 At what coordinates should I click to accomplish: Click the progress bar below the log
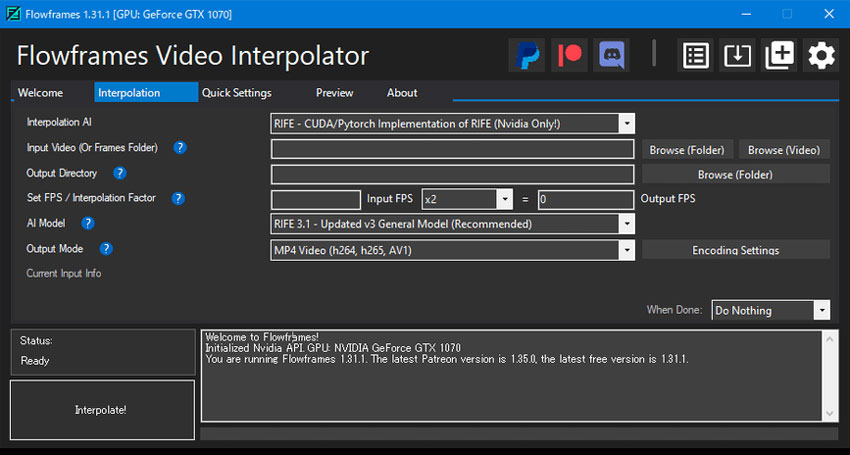pos(519,433)
